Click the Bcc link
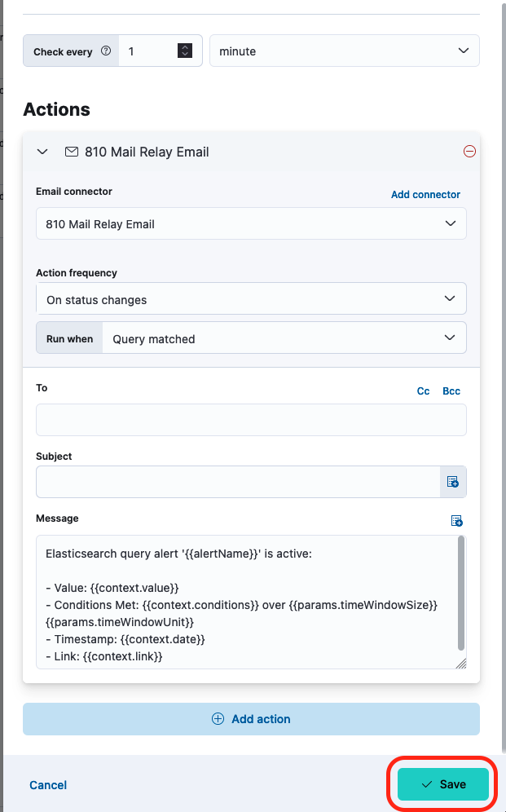 coord(451,391)
